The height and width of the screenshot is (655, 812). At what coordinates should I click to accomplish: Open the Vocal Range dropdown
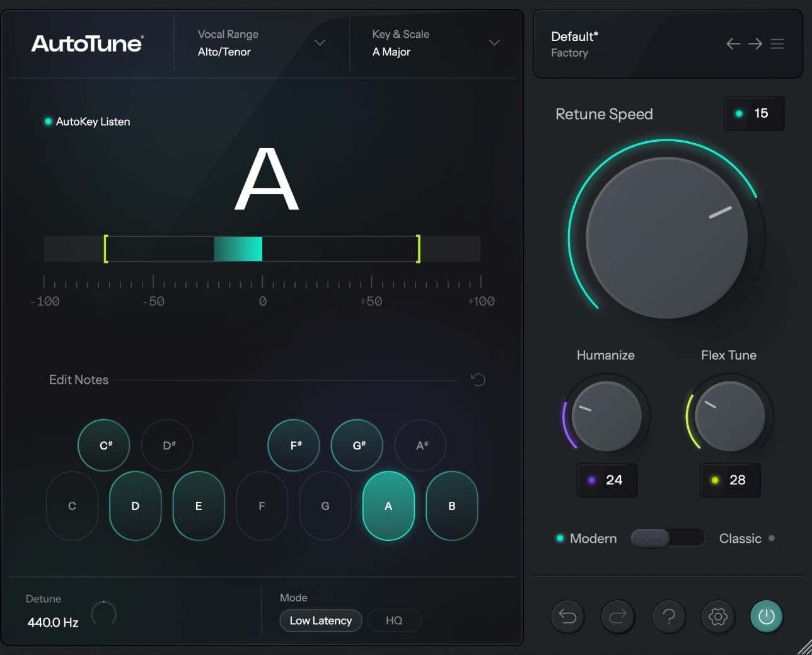320,43
